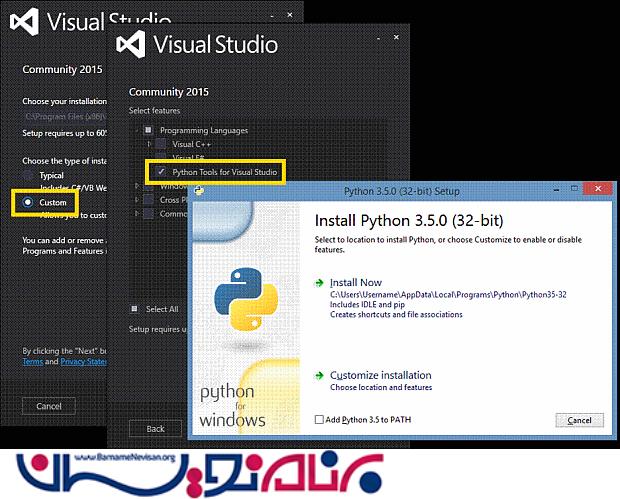
Task: Expand the Windo... feature tree node
Action: click(x=137, y=185)
